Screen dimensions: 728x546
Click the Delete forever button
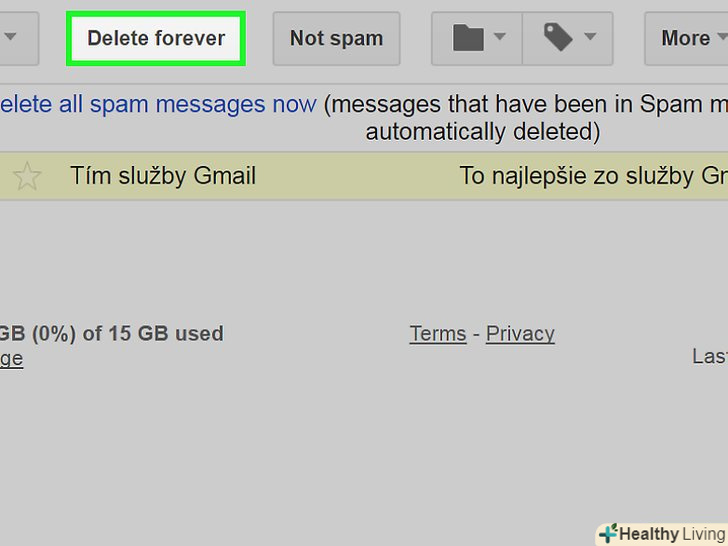(x=155, y=39)
